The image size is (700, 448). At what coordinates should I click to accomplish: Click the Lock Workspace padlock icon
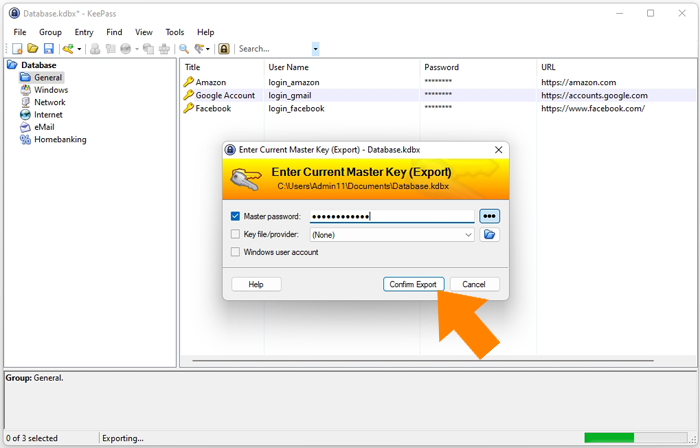click(x=224, y=48)
